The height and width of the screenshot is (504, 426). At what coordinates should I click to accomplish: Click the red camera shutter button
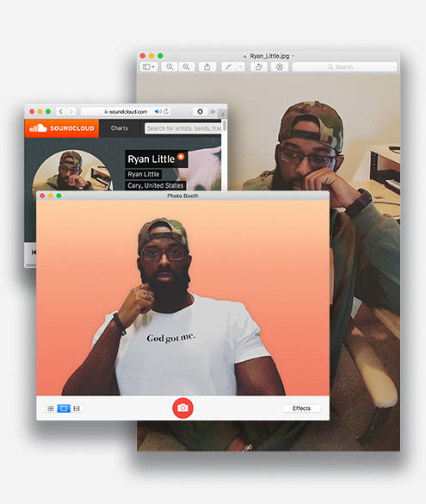click(182, 408)
